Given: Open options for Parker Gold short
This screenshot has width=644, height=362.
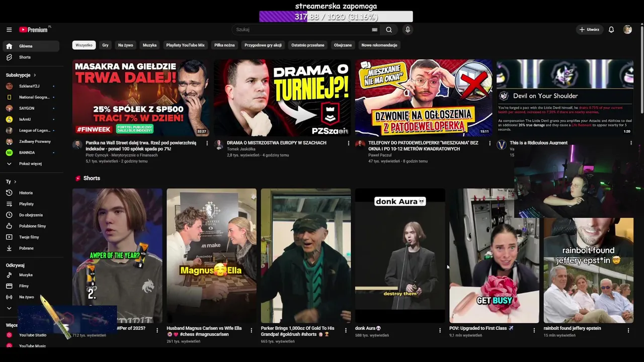Looking at the screenshot, I should [x=345, y=330].
